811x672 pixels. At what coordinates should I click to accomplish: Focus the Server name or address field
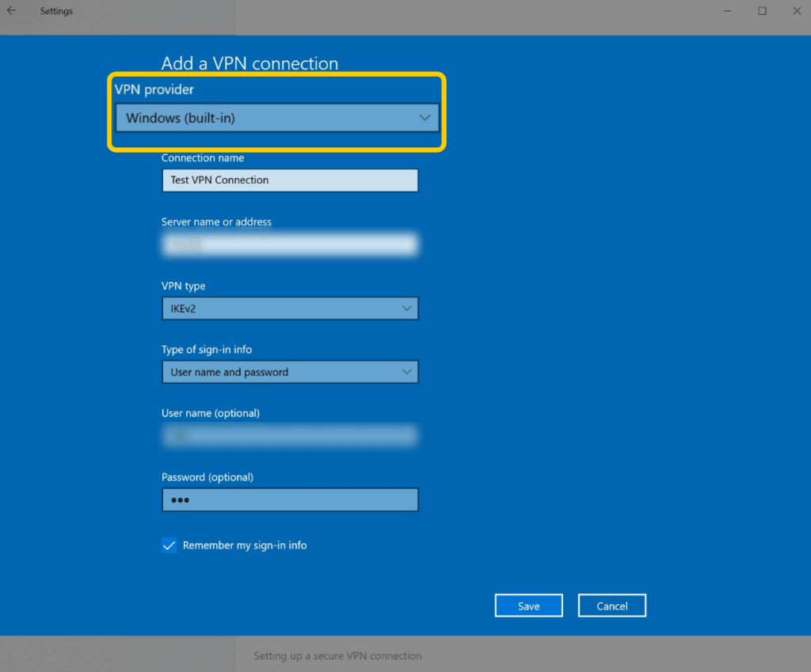(290, 245)
